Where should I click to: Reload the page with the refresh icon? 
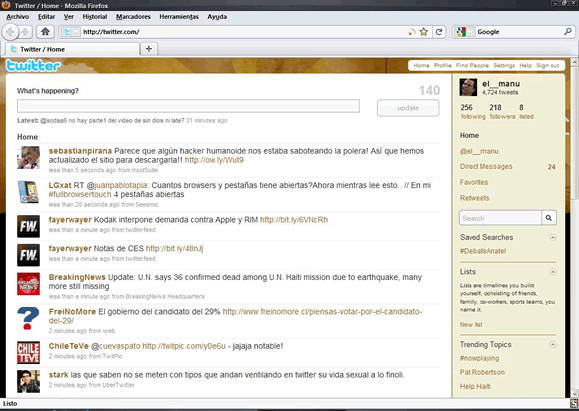click(439, 32)
